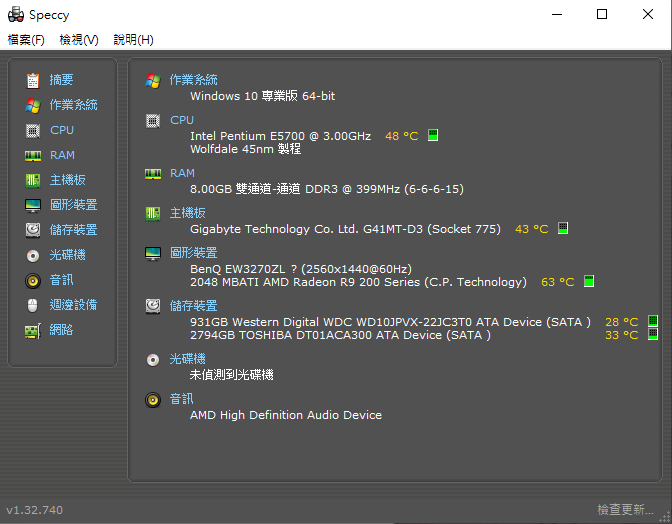Viewport: 672px width, 524px height.
Task: Click the 光碟機 disc icon in sidebar
Action: pos(33,256)
